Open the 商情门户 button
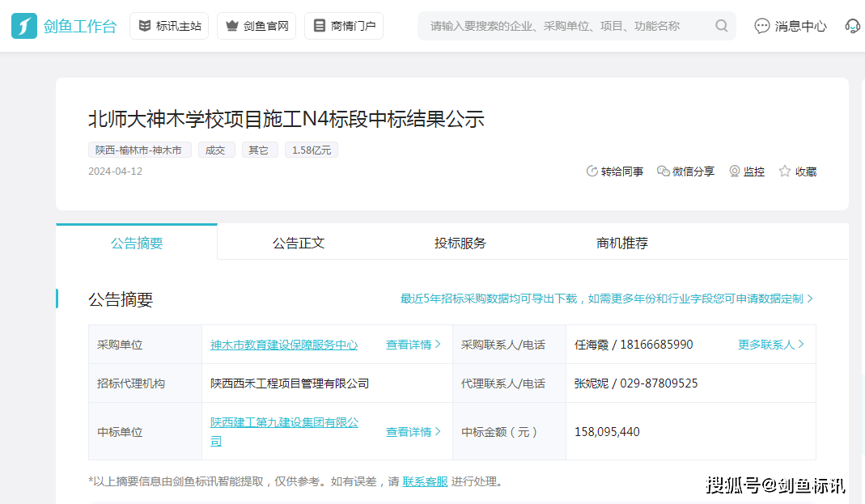 pos(344,26)
